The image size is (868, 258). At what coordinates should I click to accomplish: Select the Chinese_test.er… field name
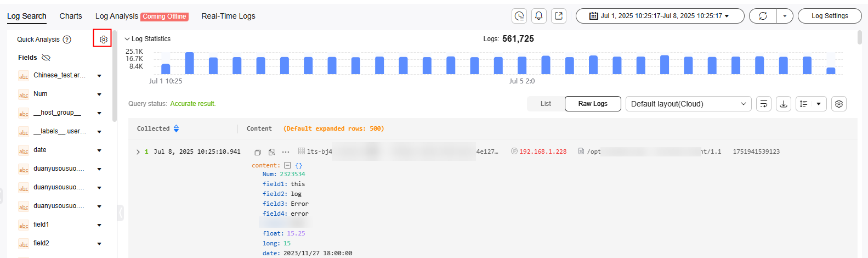tap(59, 75)
